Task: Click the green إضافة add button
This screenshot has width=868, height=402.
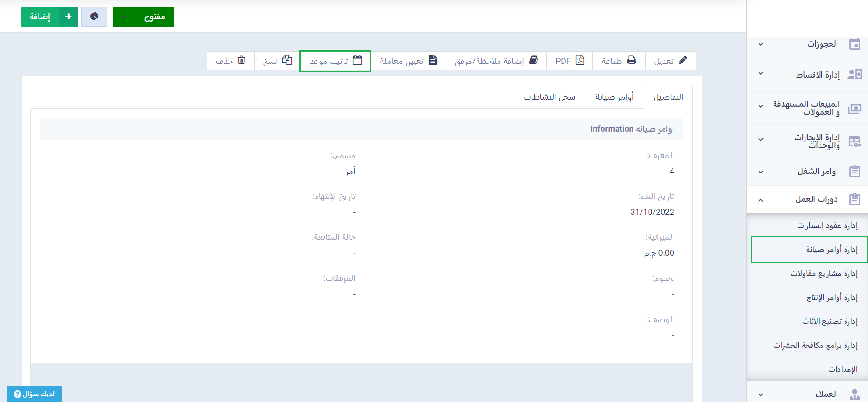Action: pos(49,16)
